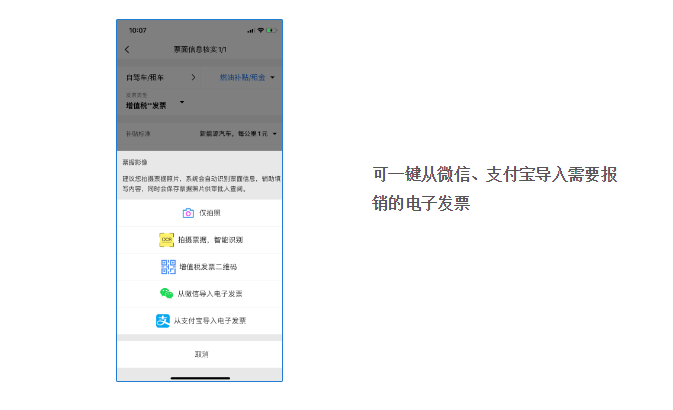This screenshot has width=673, height=410.
Task: Choose 拍摄票据、智能识别 option
Action: [210, 240]
